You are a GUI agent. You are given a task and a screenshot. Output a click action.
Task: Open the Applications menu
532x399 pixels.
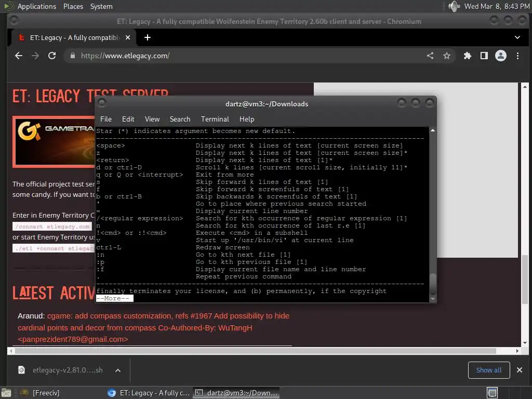pyautogui.click(x=37, y=6)
